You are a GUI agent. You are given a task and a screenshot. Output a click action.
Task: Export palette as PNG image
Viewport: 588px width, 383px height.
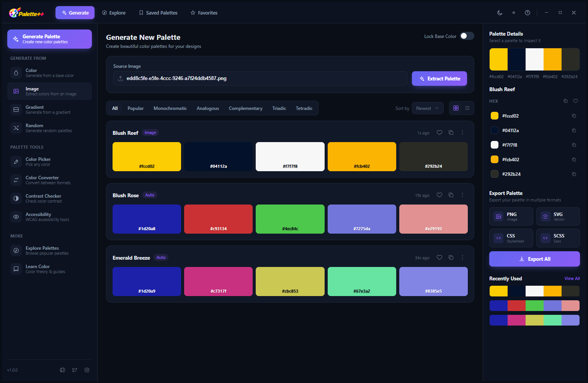pos(511,216)
